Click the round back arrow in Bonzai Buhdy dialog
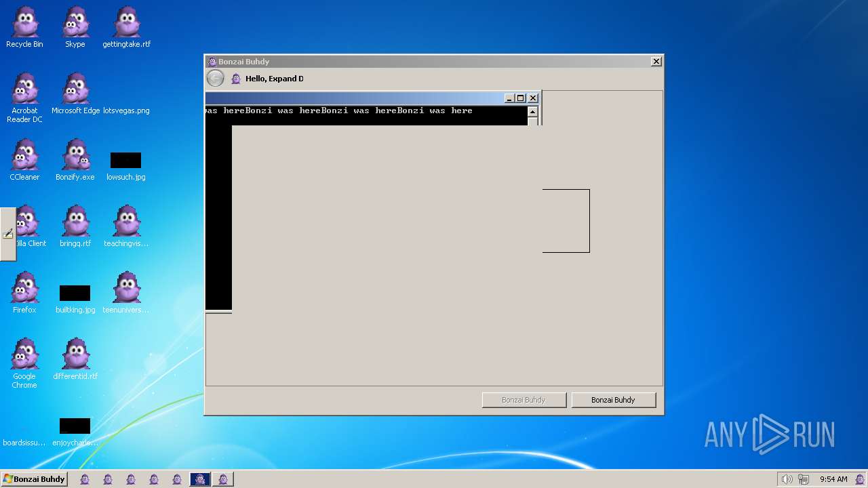The height and width of the screenshot is (488, 868). (215, 79)
